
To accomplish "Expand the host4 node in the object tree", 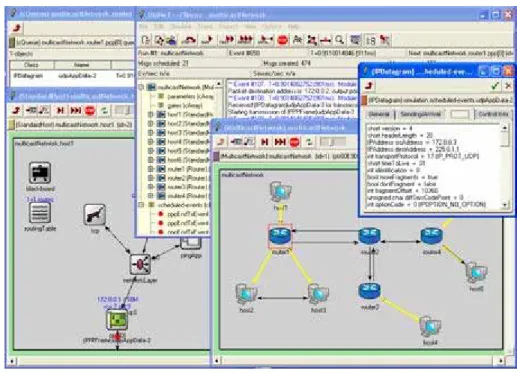I will (151, 142).
